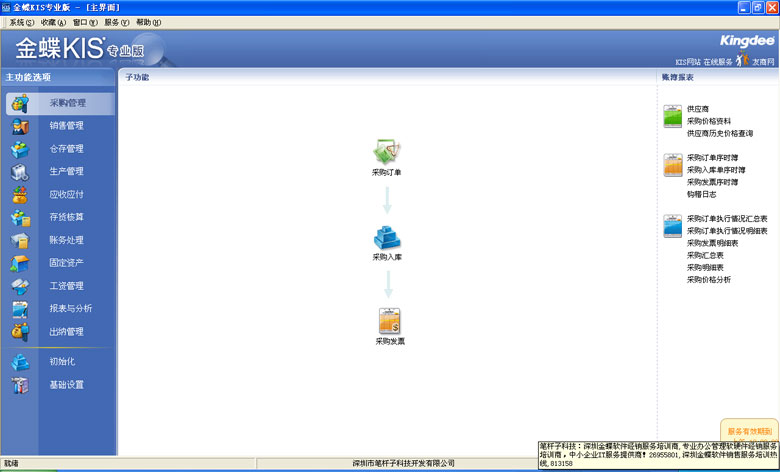
Task: Open 采购发票明细表 link
Action: click(712, 243)
